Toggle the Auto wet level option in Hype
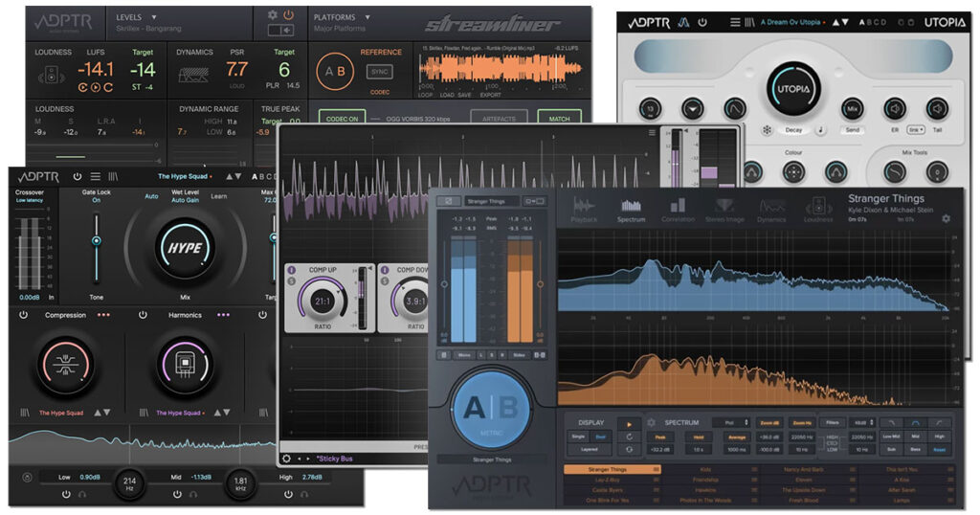Screen dimensions: 980x515 click(x=151, y=196)
